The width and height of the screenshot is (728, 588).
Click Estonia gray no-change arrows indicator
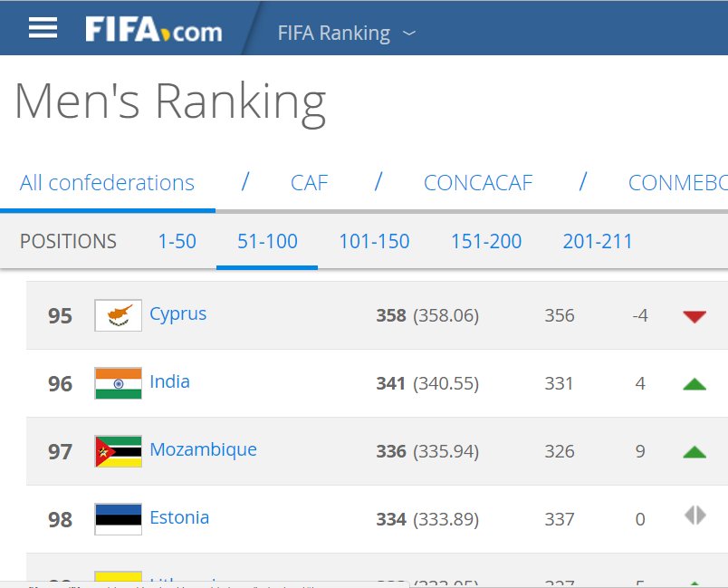694,516
